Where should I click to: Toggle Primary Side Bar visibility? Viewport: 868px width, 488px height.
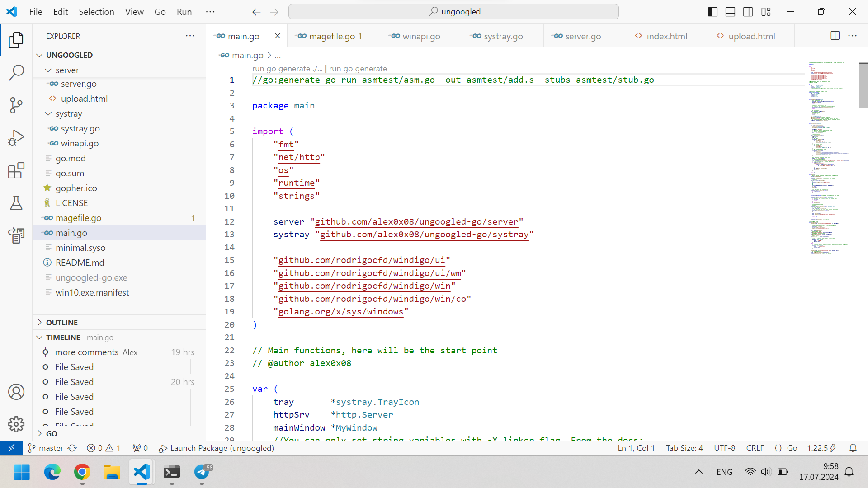[712, 12]
